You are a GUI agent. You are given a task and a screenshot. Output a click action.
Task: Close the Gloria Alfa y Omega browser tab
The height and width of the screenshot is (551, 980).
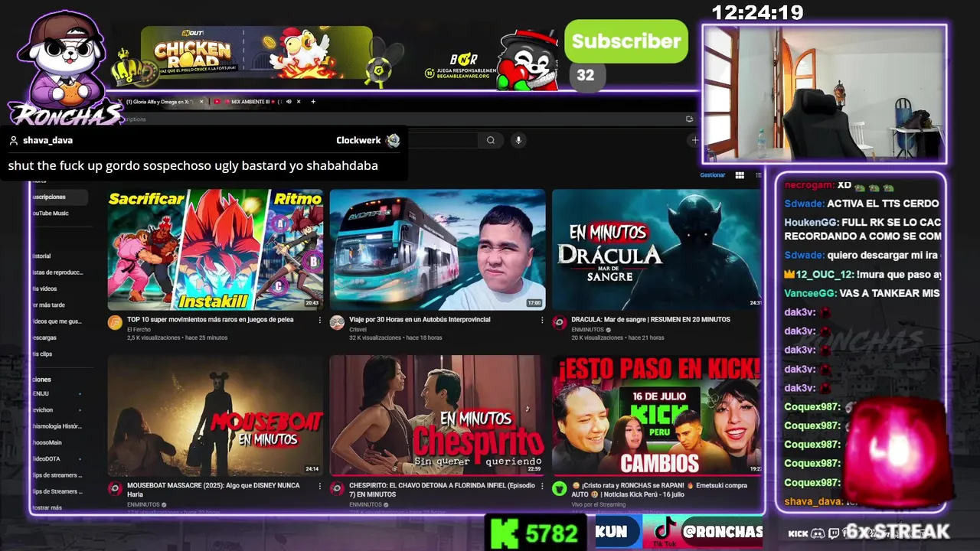tap(201, 102)
